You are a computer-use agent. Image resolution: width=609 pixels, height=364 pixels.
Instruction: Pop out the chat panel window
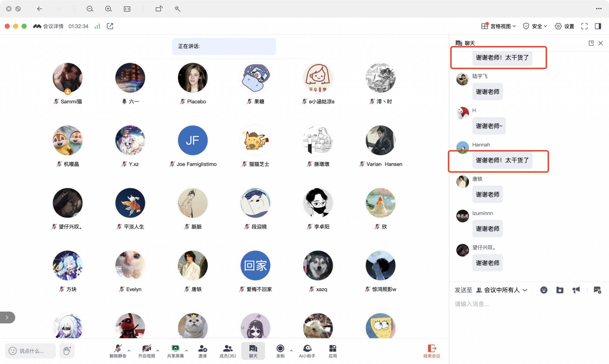pos(591,43)
